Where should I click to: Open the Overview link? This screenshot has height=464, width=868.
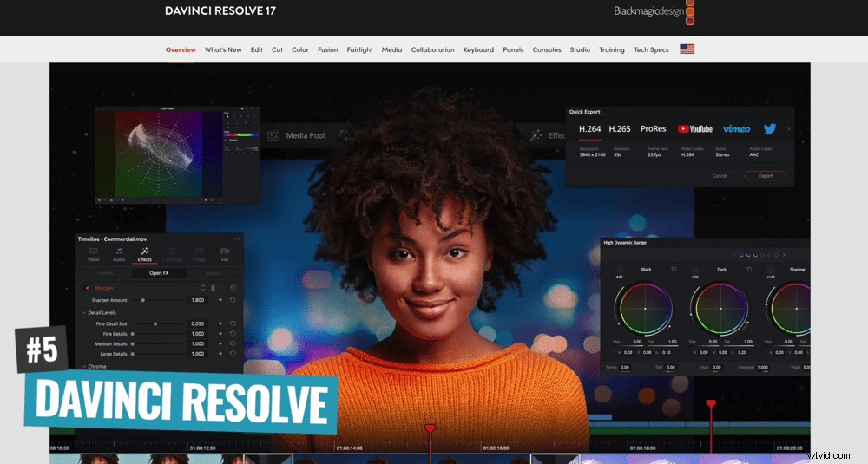[x=181, y=49]
